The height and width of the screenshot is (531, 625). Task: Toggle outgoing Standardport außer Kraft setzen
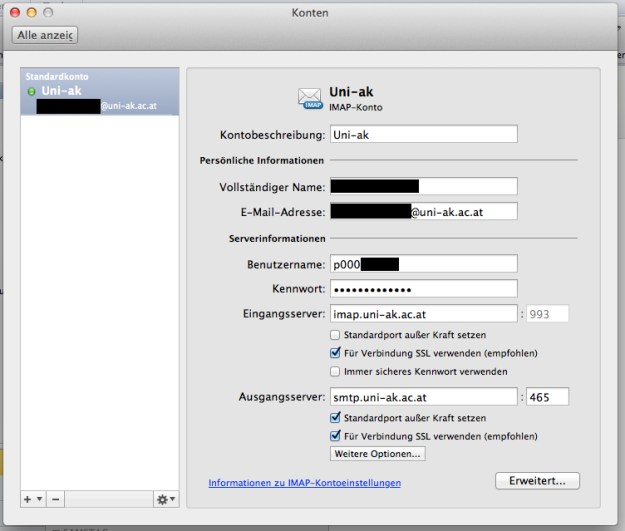pos(335,417)
